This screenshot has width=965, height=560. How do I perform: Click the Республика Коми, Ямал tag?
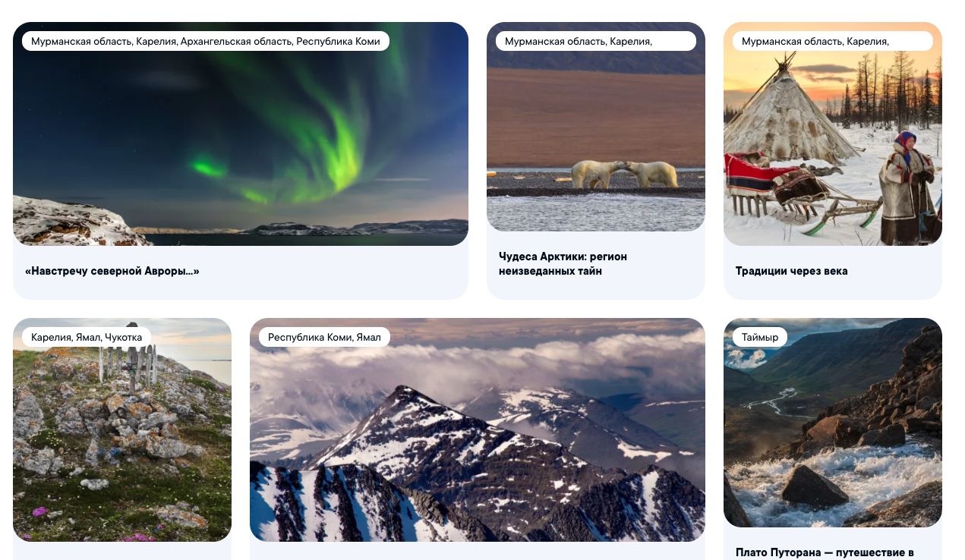(x=324, y=337)
